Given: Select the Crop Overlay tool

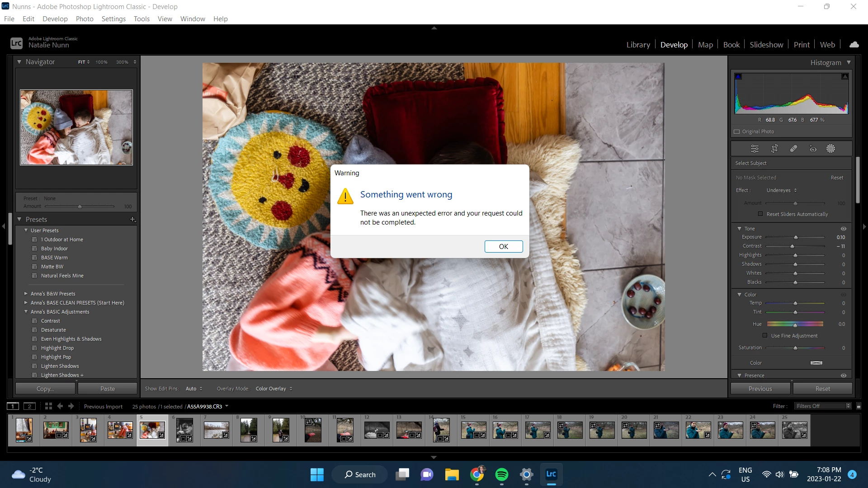Looking at the screenshot, I should click(x=774, y=149).
